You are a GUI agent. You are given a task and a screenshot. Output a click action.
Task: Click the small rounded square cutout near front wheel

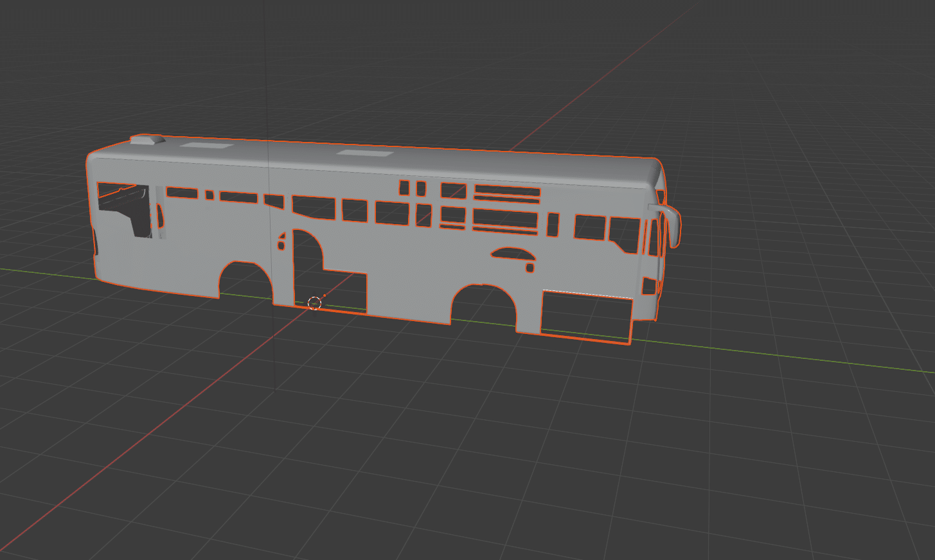[530, 267]
